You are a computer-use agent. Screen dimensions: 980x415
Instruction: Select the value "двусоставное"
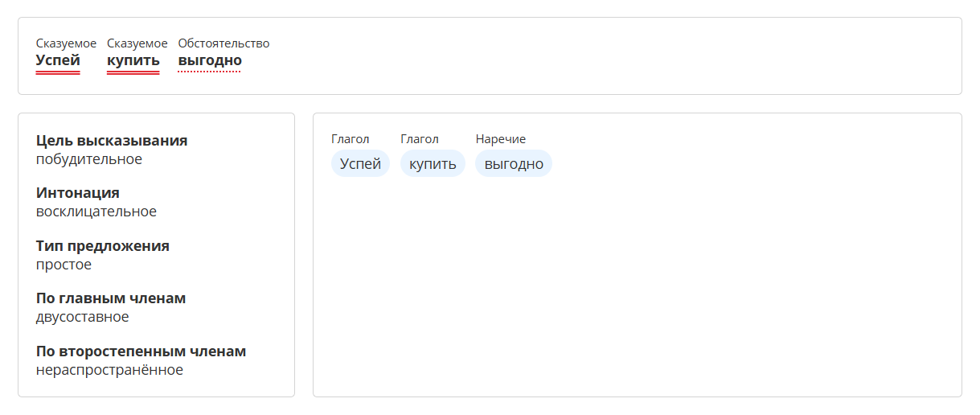pyautogui.click(x=82, y=317)
